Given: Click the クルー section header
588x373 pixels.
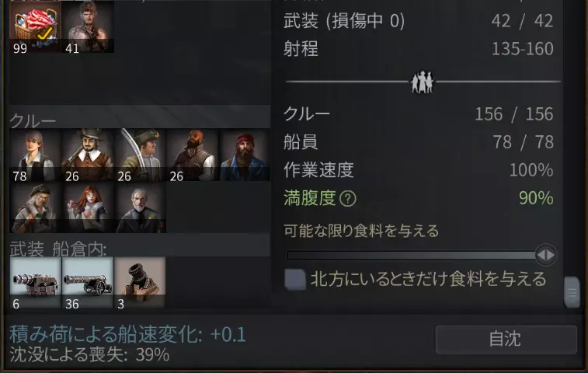Looking at the screenshot, I should (x=33, y=120).
